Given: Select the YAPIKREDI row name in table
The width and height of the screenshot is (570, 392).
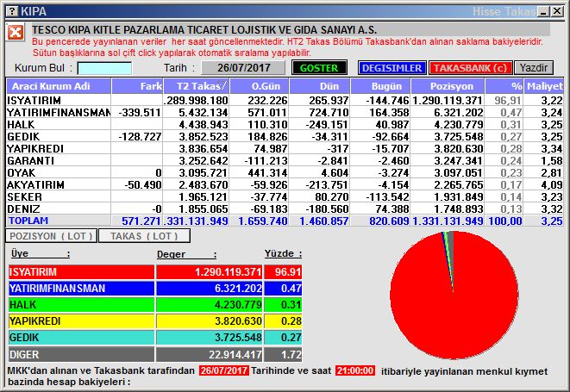Looking at the screenshot, I should 35,148.
